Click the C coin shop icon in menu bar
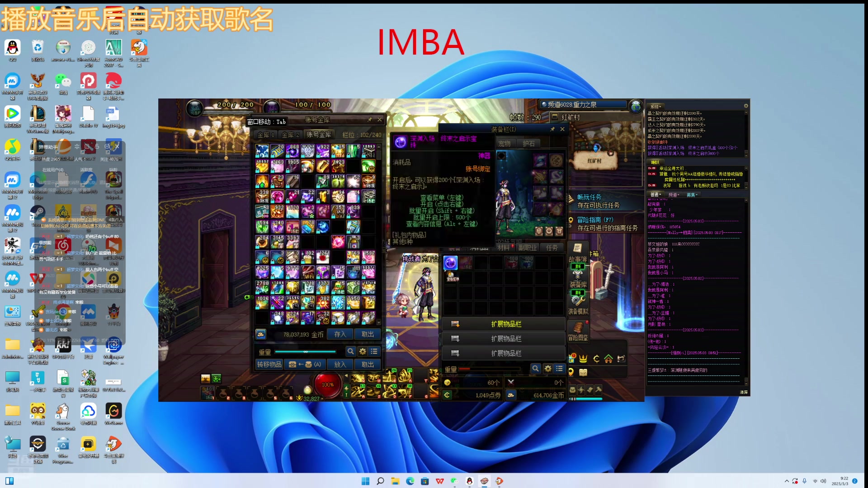The width and height of the screenshot is (868, 488). coord(596,359)
